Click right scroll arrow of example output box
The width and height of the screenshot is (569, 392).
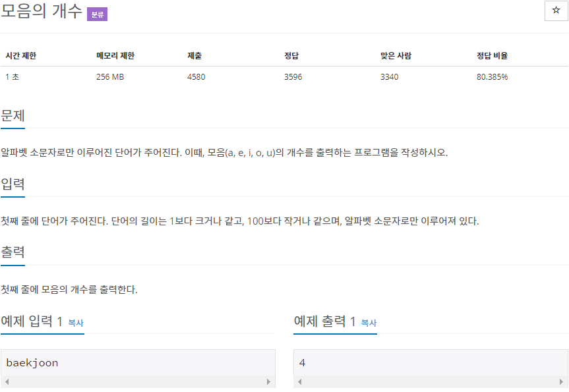tap(561, 381)
